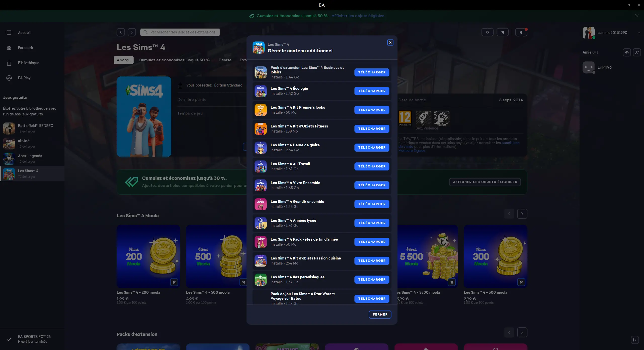This screenshot has width=644, height=350.
Task: Select Battlefield REDSEC free game
Action: pos(32,128)
